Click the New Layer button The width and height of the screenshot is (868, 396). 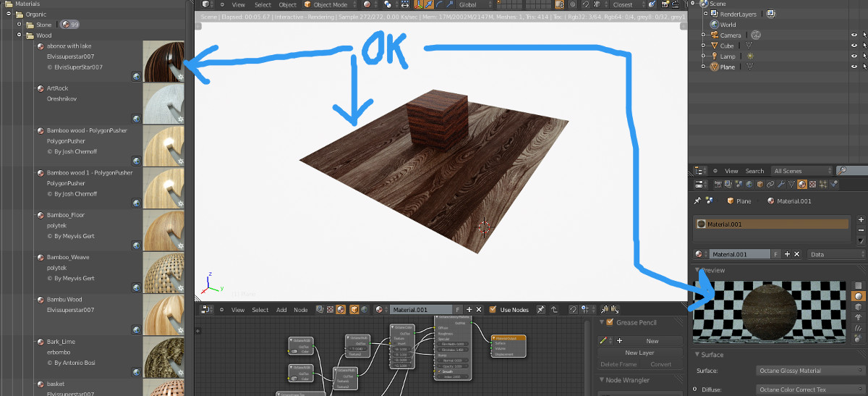coord(641,353)
